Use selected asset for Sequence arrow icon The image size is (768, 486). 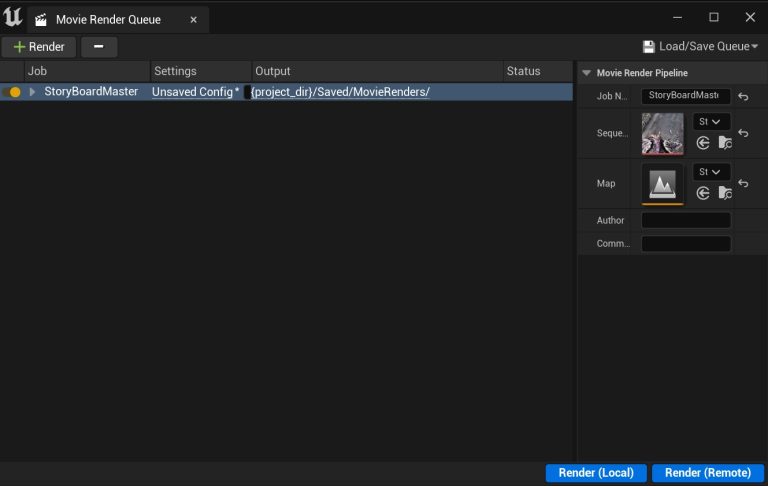703,143
